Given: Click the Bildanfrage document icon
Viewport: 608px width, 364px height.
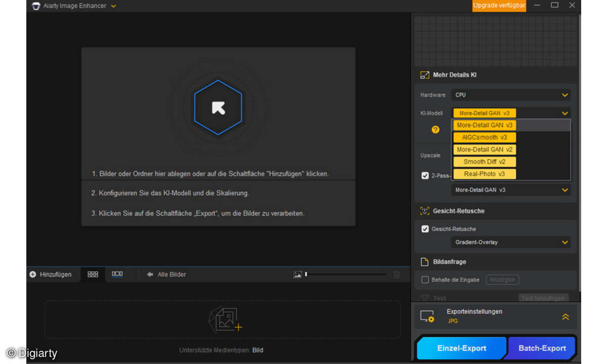Looking at the screenshot, I should pyautogui.click(x=425, y=262).
